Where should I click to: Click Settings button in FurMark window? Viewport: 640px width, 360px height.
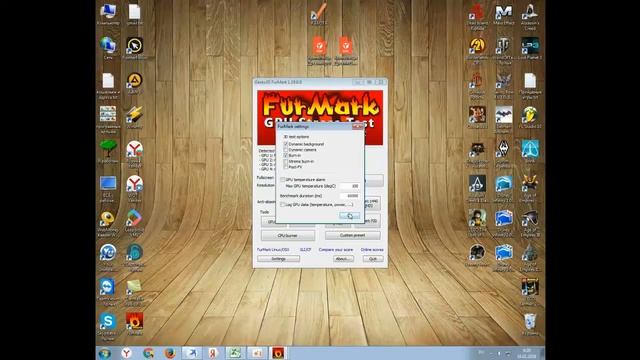point(278,259)
